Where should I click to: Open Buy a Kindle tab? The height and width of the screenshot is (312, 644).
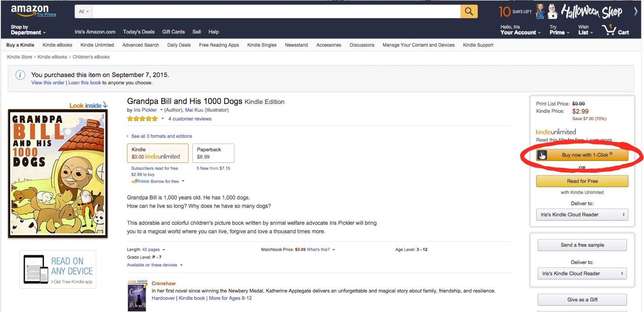tap(20, 45)
